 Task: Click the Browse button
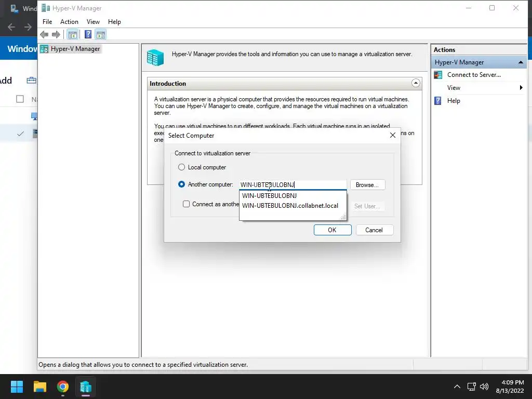[367, 185]
